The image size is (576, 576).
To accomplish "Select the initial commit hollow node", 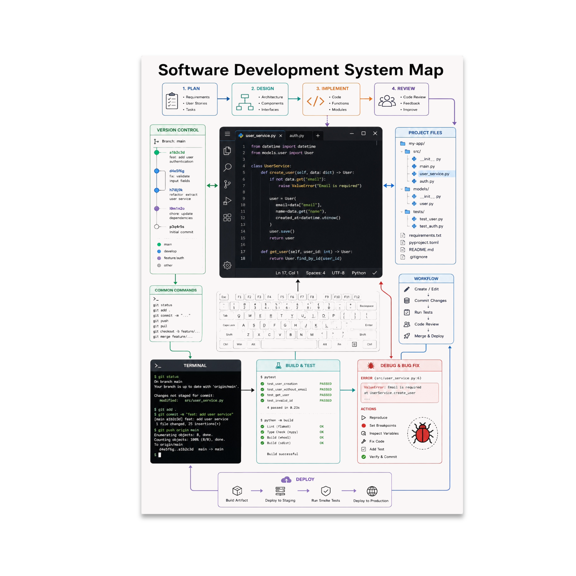I will (x=157, y=227).
